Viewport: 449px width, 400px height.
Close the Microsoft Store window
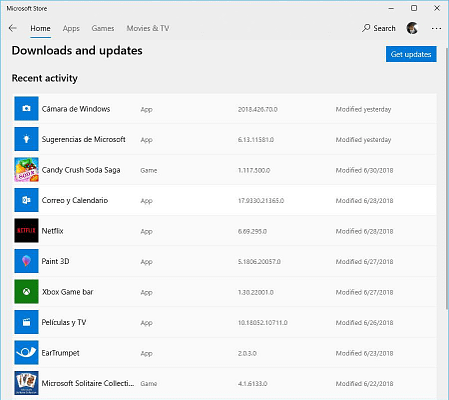click(x=437, y=8)
